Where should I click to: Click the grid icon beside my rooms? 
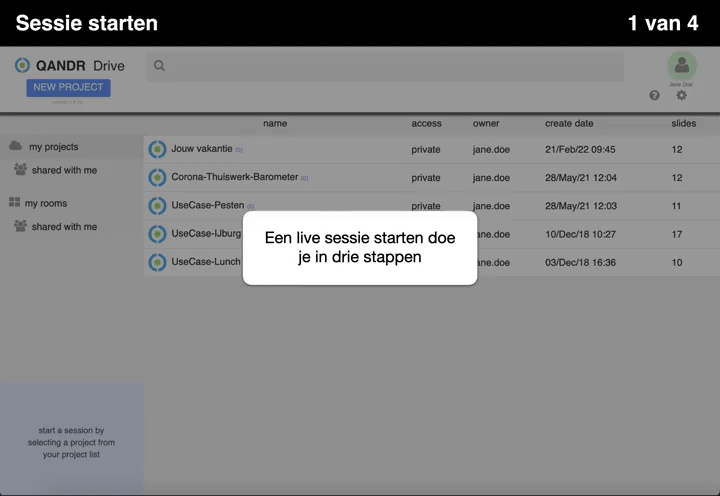click(x=14, y=202)
